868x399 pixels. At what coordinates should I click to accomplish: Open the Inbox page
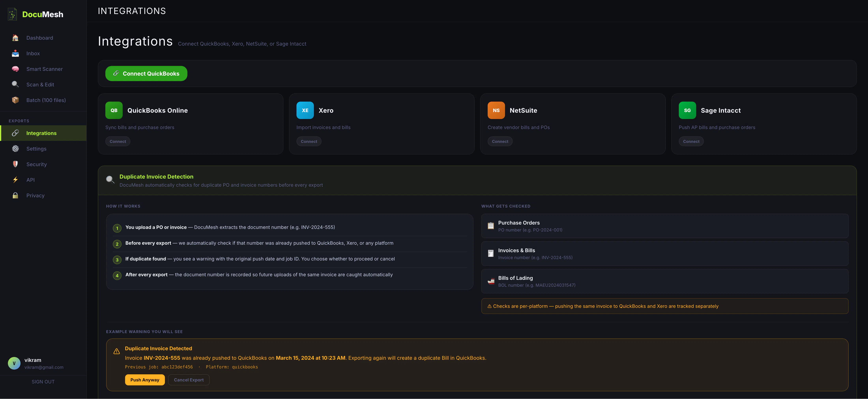pos(43,53)
